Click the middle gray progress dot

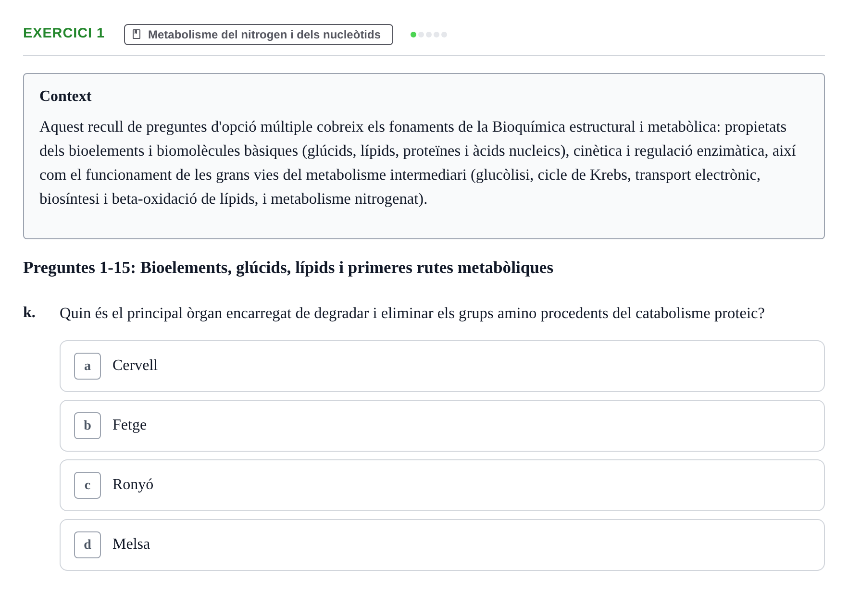[429, 35]
